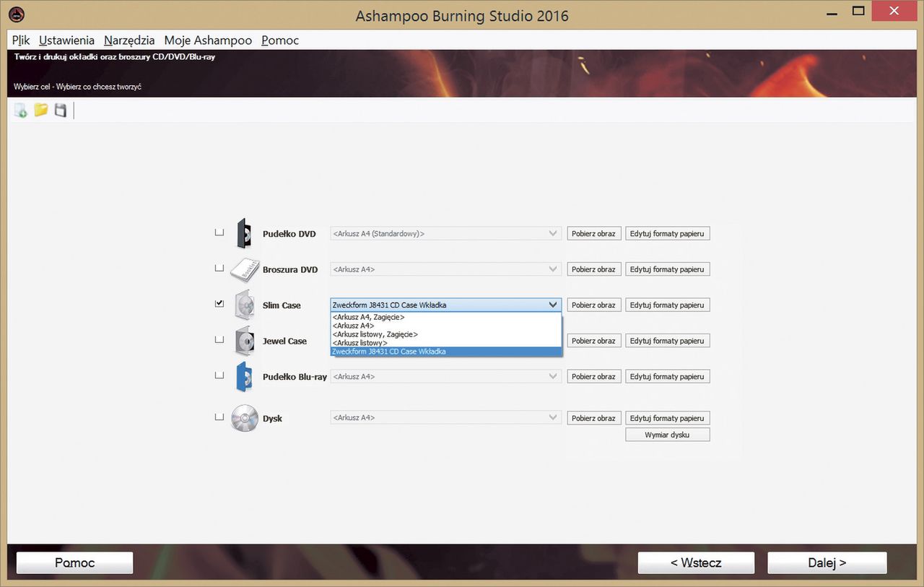Click the Dysk disc icon
924x587 pixels.
pyautogui.click(x=245, y=418)
